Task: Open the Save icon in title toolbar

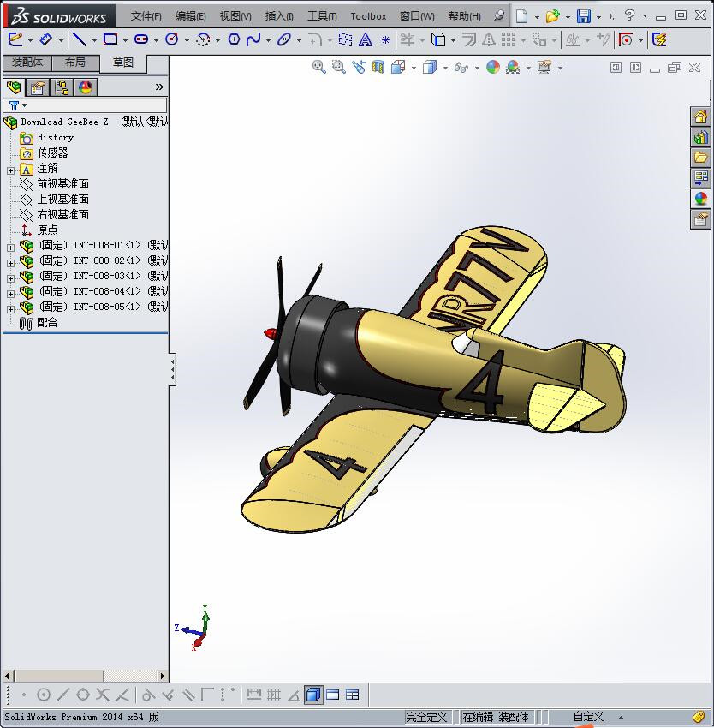Action: tap(583, 16)
